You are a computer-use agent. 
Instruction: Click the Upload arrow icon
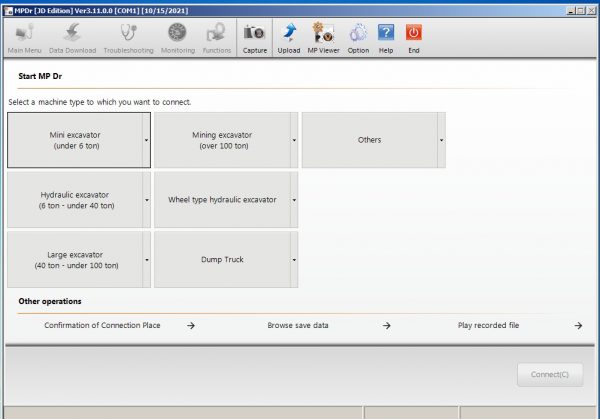pyautogui.click(x=289, y=38)
